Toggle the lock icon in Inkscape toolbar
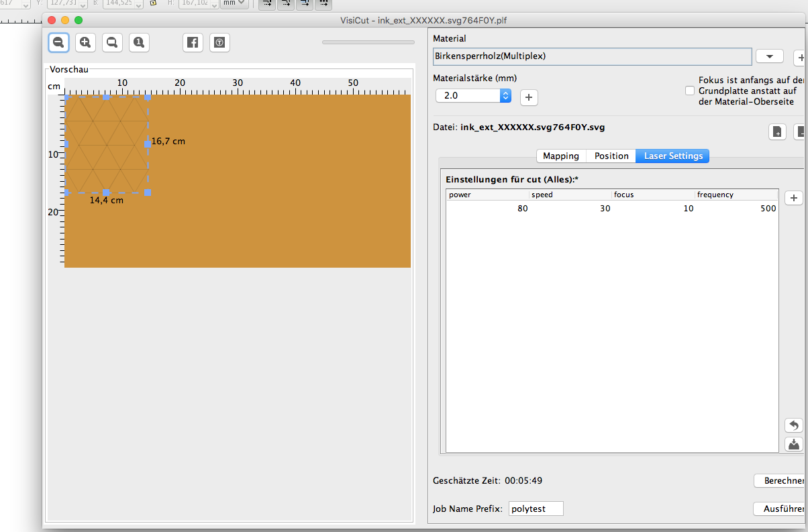 tap(153, 3)
